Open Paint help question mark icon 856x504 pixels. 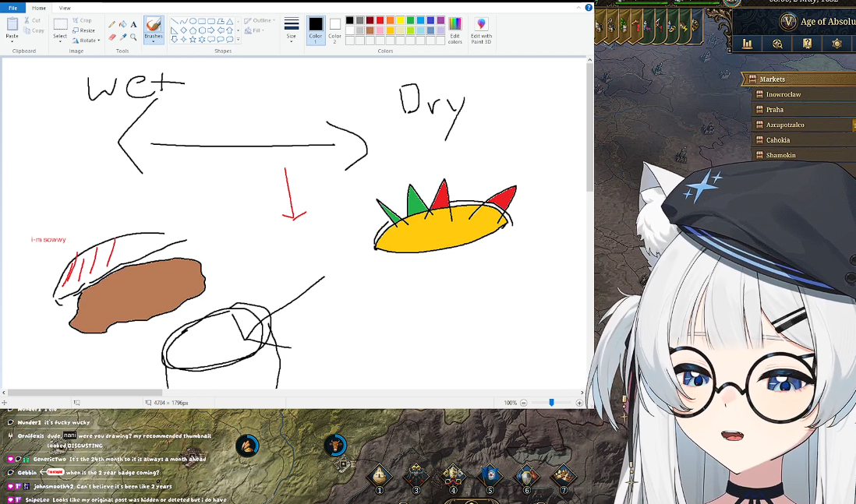589,8
